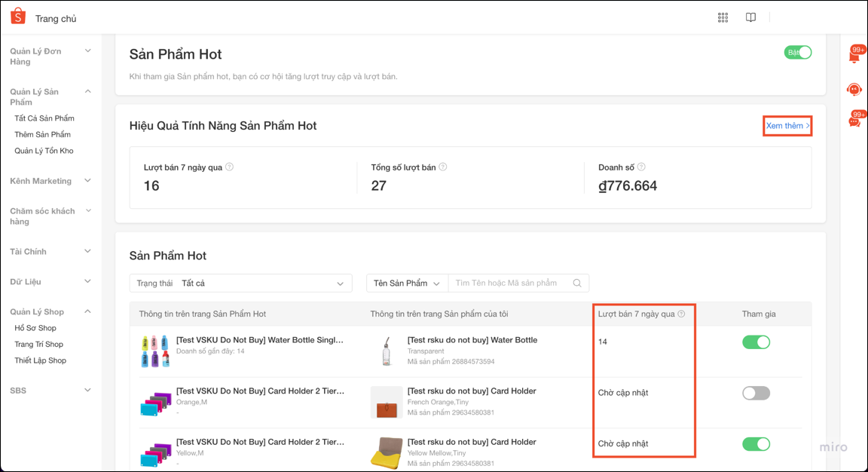868x472 pixels.
Task: Open the Tên Sản Phẩm search type dropdown
Action: point(407,284)
